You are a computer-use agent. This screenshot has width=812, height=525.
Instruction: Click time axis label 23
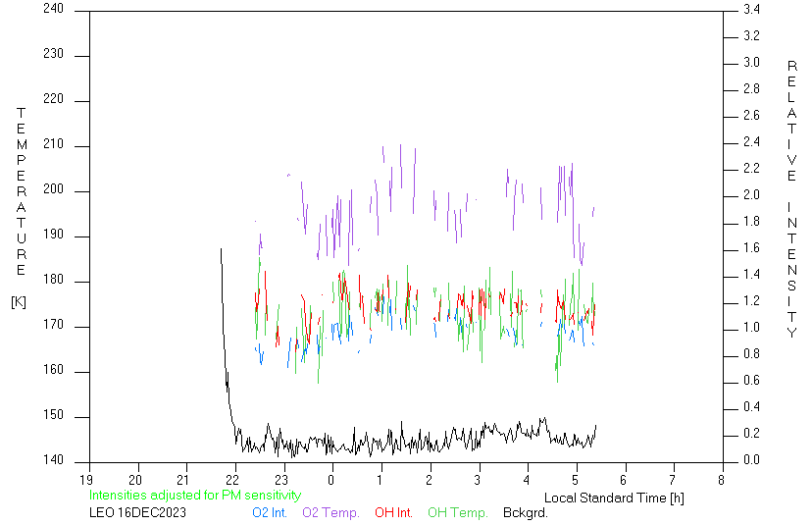click(x=281, y=480)
